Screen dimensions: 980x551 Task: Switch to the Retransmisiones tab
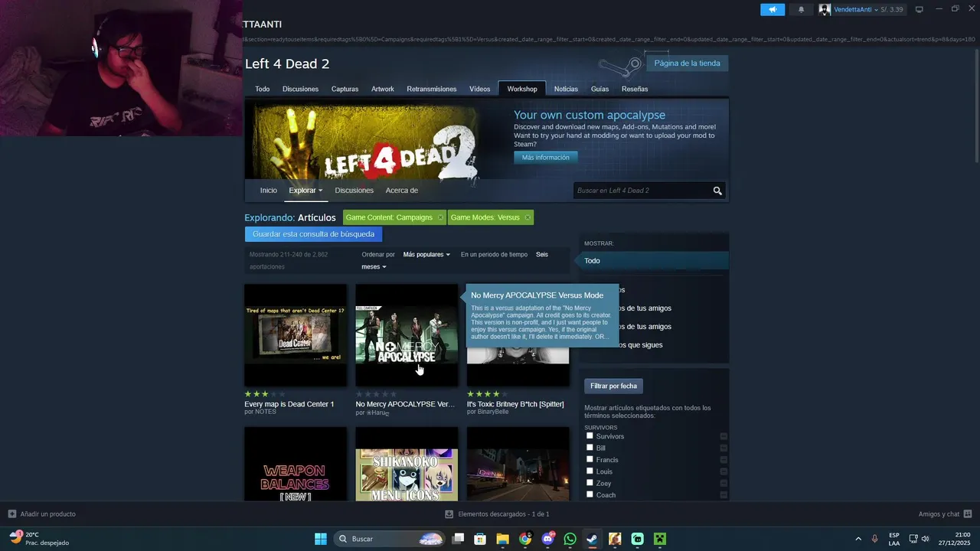pos(432,89)
